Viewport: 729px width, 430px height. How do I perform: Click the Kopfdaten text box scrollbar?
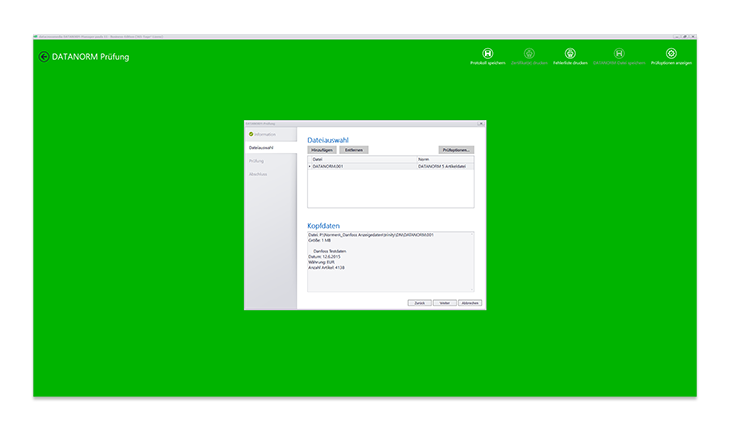point(472,262)
